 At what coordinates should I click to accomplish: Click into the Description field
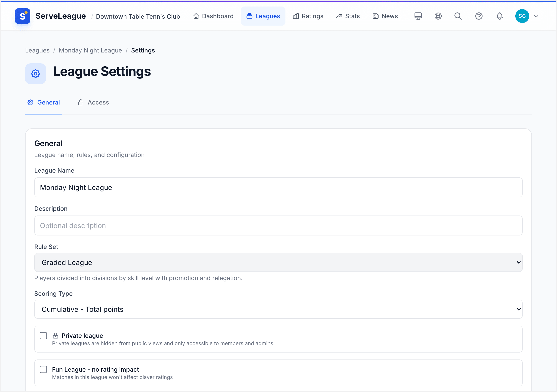point(278,225)
